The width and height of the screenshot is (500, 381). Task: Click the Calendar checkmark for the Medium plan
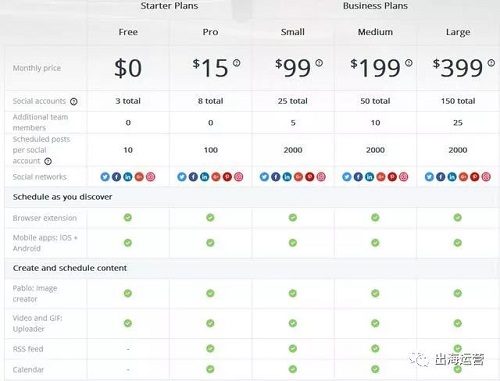tap(375, 369)
